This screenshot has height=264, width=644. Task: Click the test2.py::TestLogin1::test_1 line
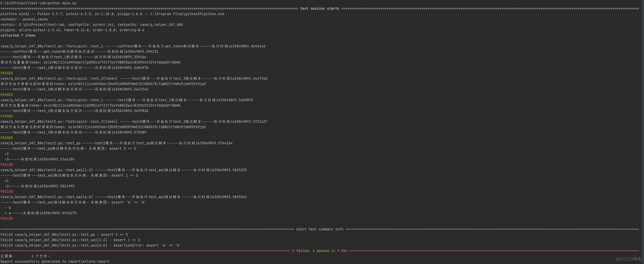pos(127,100)
